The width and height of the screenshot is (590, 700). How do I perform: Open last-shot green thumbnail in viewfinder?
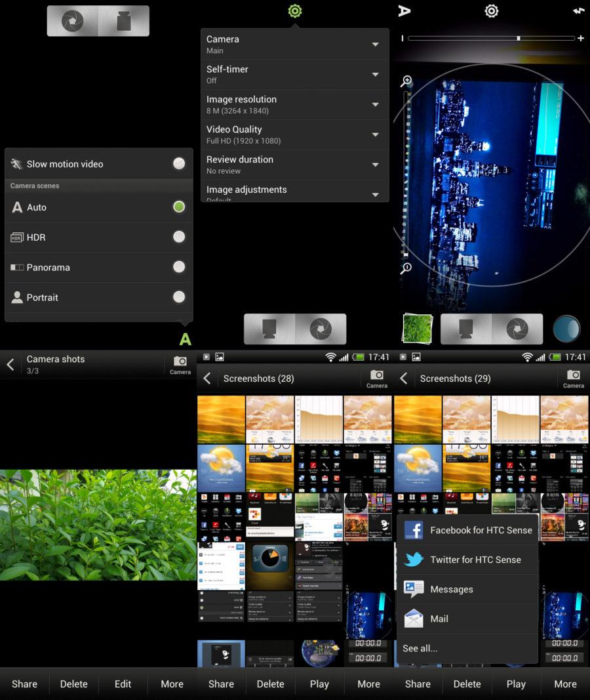tap(418, 329)
